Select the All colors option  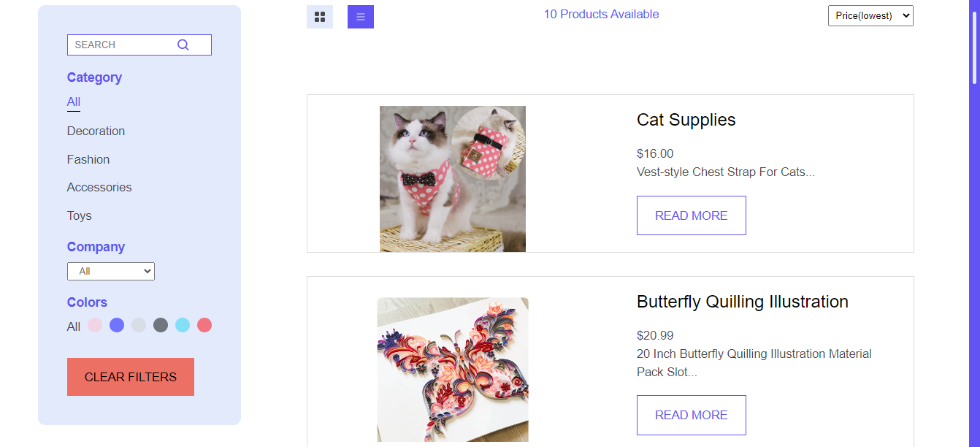click(74, 326)
